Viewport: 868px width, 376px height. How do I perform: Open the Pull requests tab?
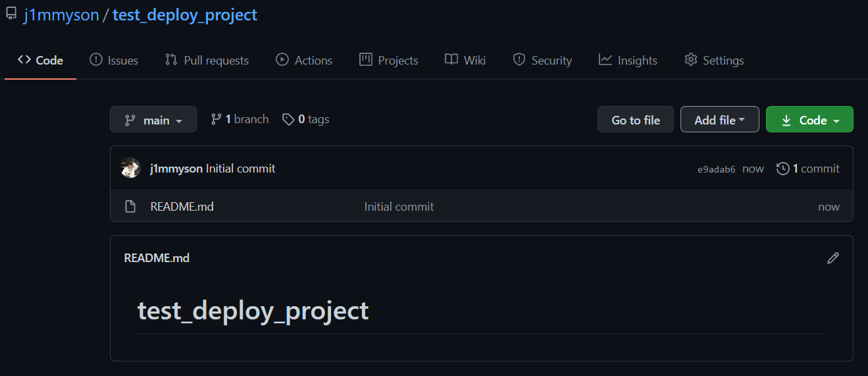coord(207,60)
